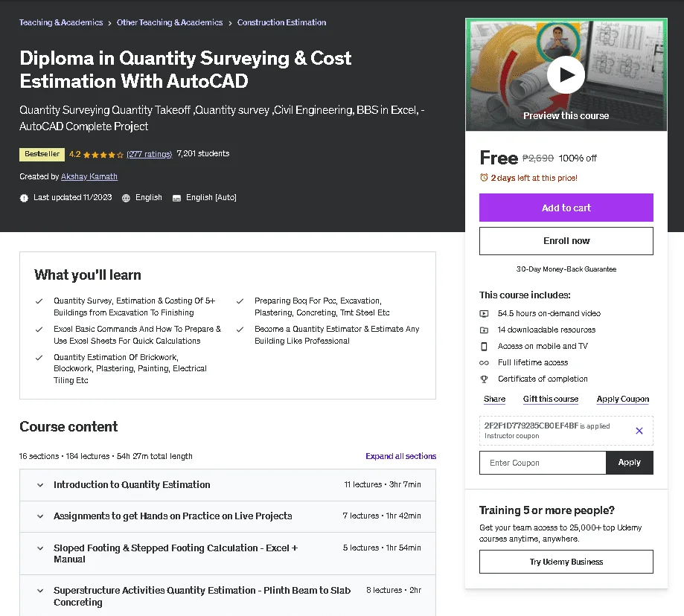The height and width of the screenshot is (616, 684).
Task: Click '5 lectures • 1hr 54min' text
Action: point(382,548)
